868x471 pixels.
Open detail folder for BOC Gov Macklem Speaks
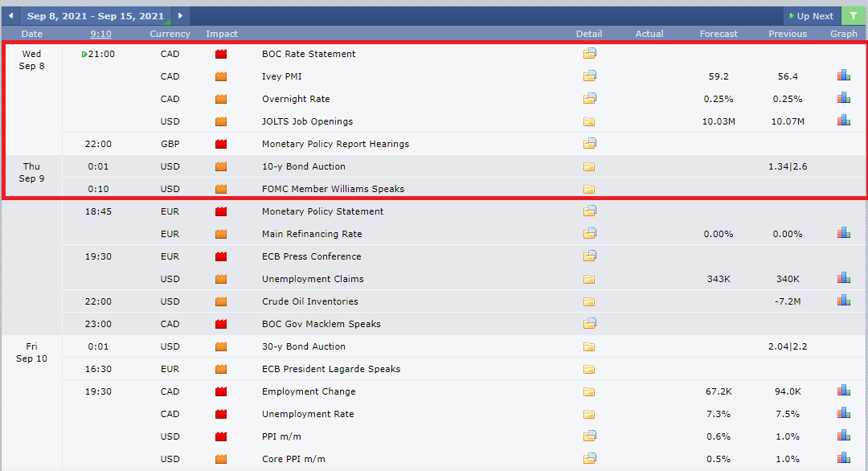coord(590,324)
